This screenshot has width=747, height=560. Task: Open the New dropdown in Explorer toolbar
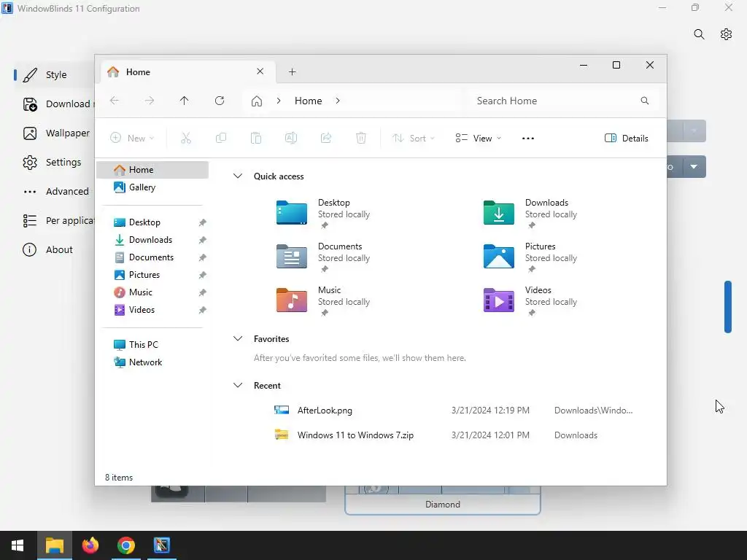(x=132, y=138)
